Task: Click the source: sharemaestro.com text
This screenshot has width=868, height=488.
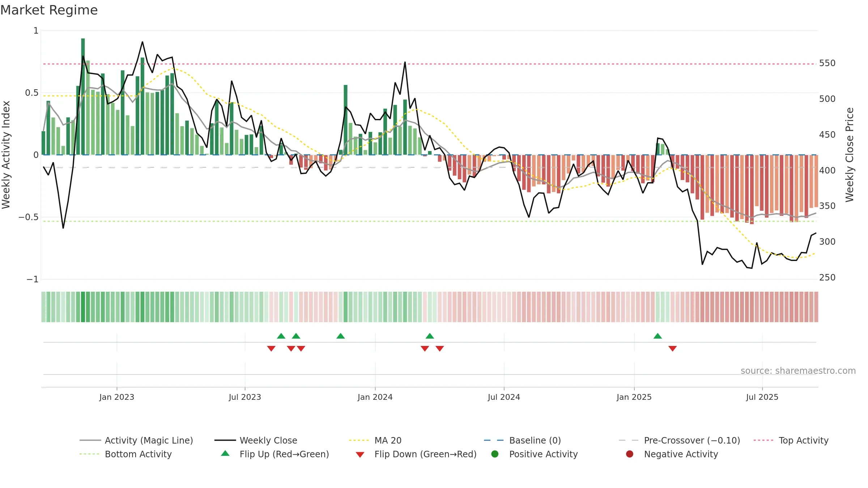Action: coord(798,371)
